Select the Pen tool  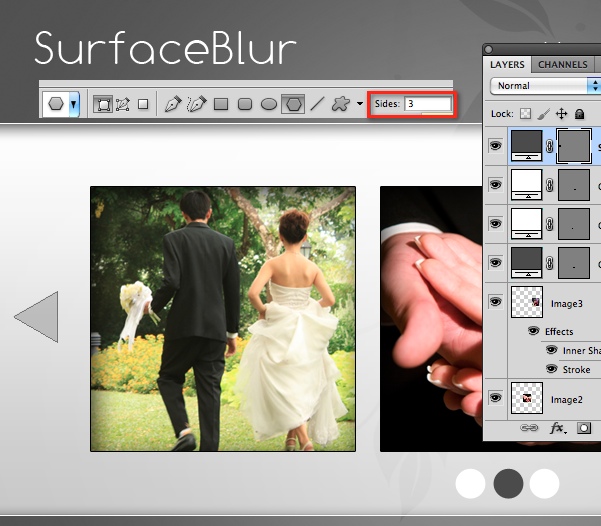click(x=172, y=104)
